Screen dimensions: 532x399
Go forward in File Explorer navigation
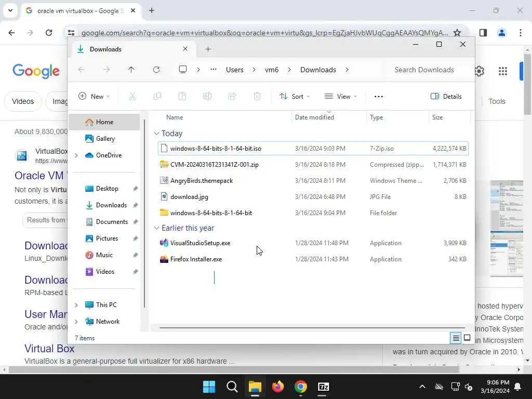coord(106,70)
